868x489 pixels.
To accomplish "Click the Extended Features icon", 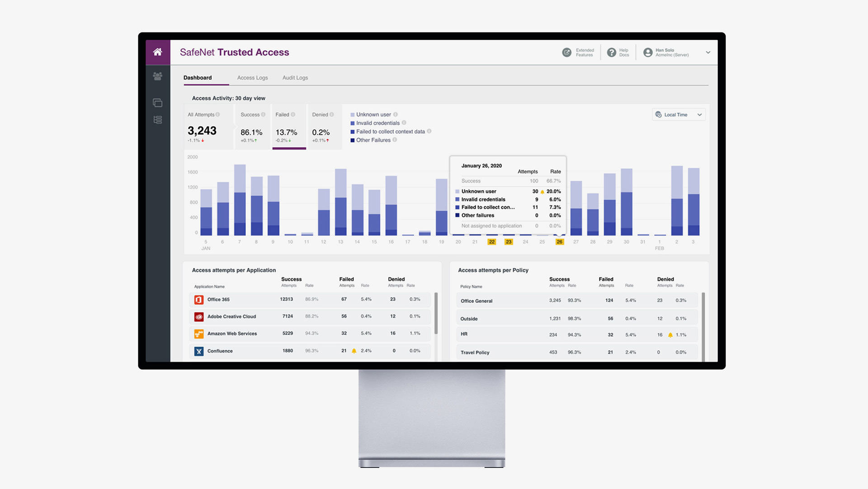I will point(566,52).
